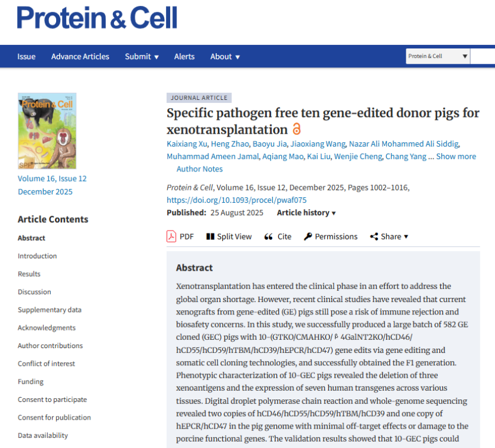Open the Protein & Cell search scope dropdown

tap(438, 56)
